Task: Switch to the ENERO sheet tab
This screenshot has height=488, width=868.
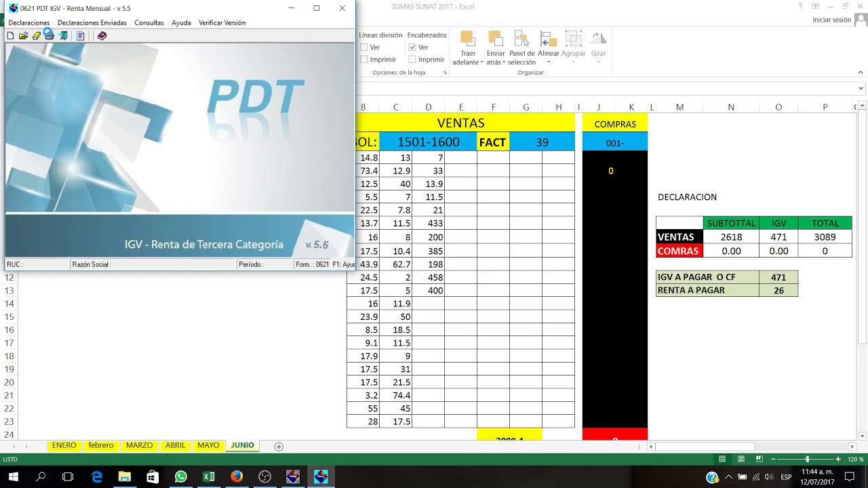Action: pos(64,445)
